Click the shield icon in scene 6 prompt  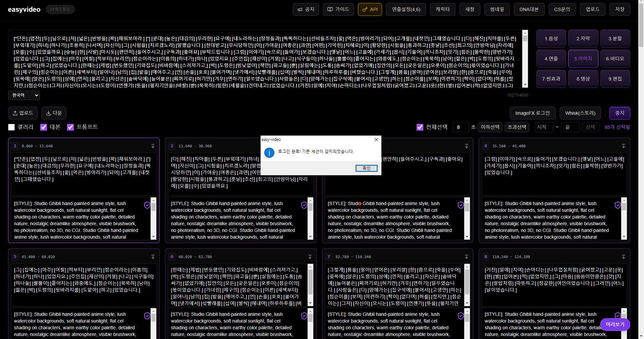(x=304, y=316)
